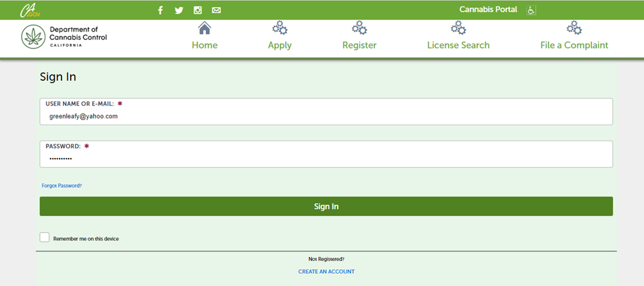Viewport: 644px width, 286px height.
Task: Click the Home house icon
Action: [x=205, y=28]
